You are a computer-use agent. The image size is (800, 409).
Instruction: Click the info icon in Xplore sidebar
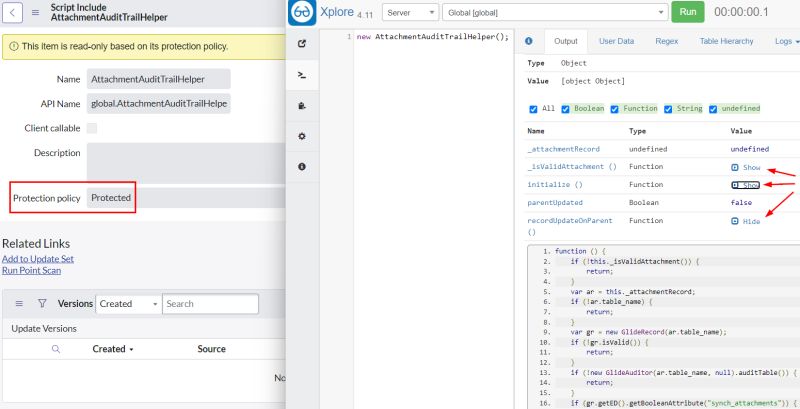[302, 167]
